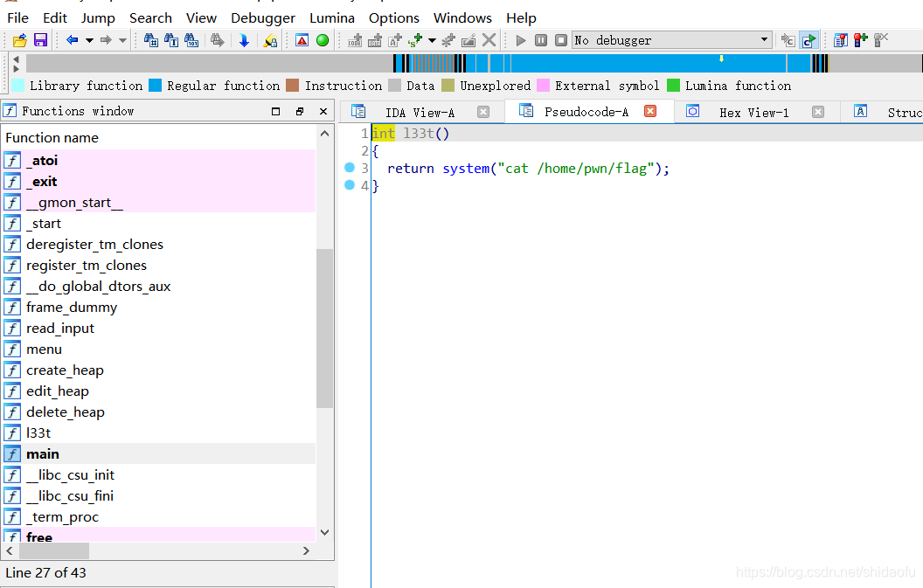923x588 pixels.
Task: Click the blue down arrow jump icon
Action: (x=244, y=40)
